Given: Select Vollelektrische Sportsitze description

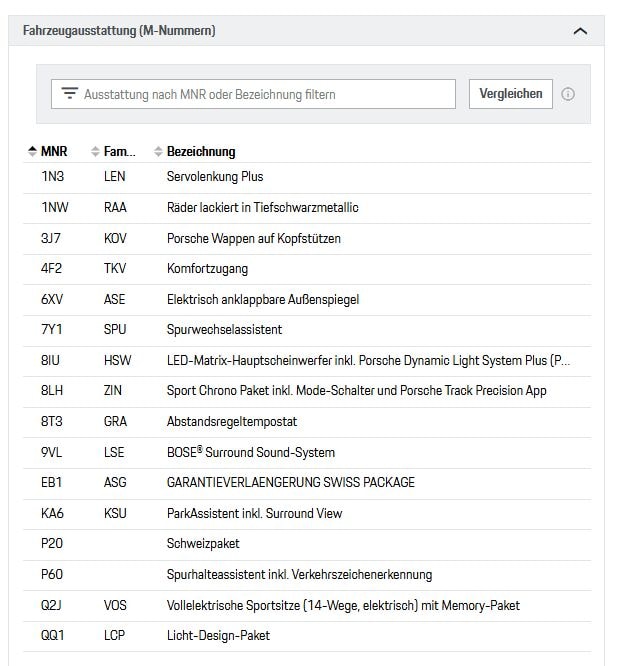Looking at the screenshot, I should (x=343, y=605).
